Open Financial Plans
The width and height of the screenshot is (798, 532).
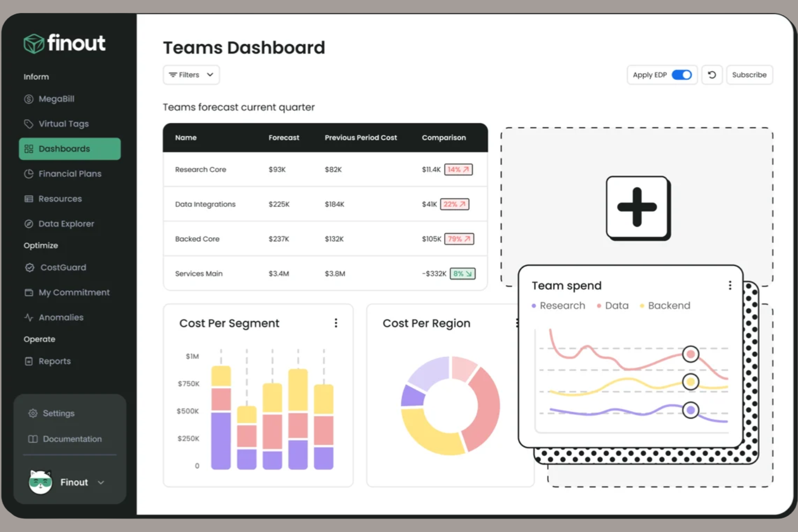(70, 174)
